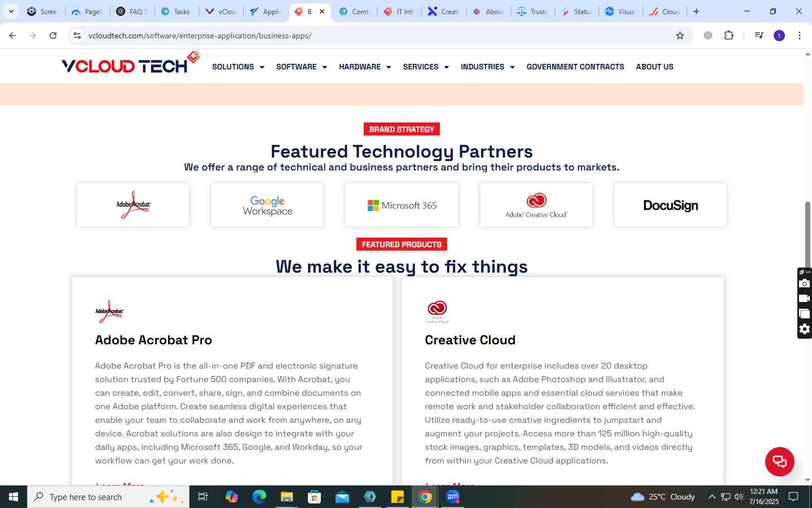Open tab search dropdown arrow

(11, 11)
